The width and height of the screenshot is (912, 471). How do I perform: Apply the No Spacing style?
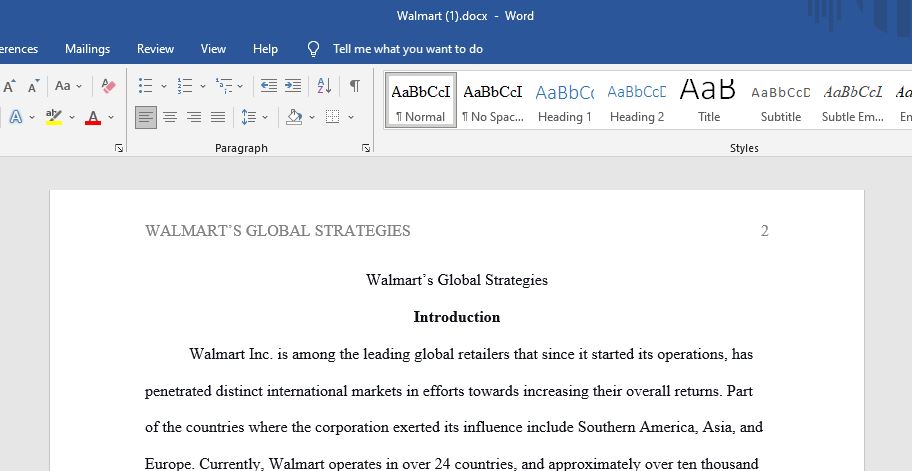tap(493, 100)
